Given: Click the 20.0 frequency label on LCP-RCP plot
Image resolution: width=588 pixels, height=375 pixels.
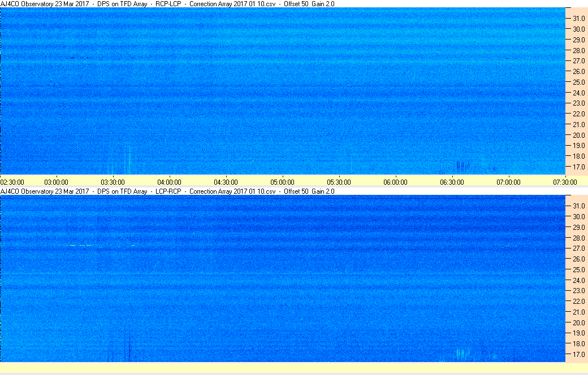Looking at the screenshot, I should point(578,322).
